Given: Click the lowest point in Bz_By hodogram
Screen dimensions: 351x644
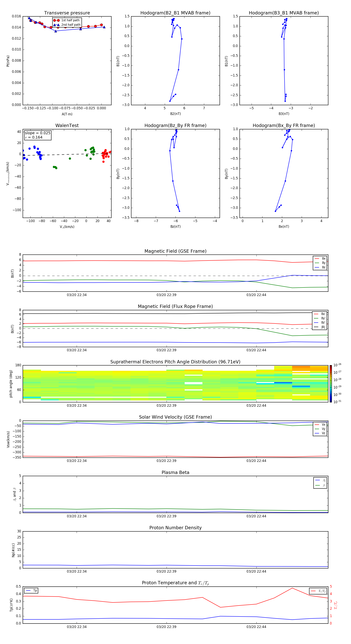Looking at the screenshot, I should click(179, 211).
